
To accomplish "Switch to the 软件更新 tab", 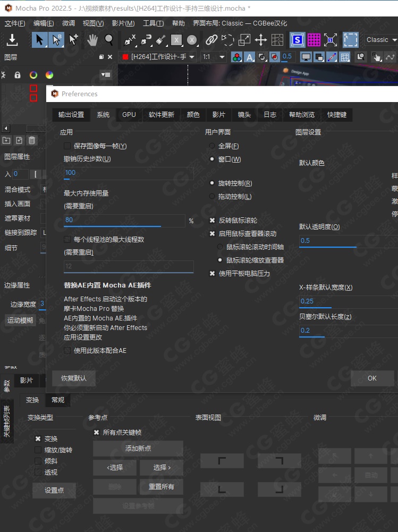I will click(161, 115).
